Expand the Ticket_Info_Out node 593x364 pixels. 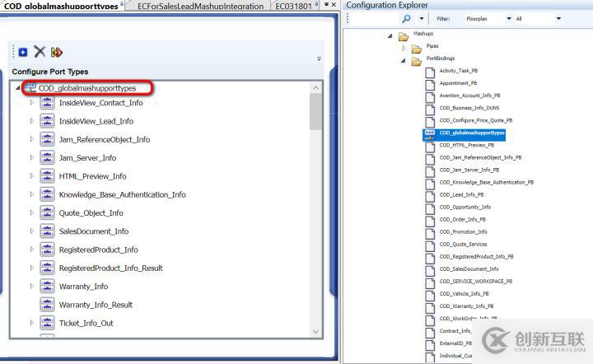[x=32, y=323]
